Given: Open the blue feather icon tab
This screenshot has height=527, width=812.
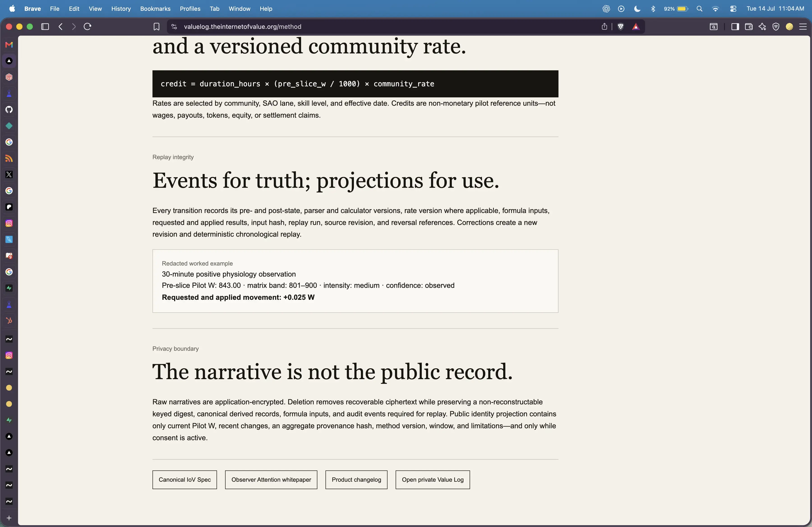Looking at the screenshot, I should [x=9, y=240].
